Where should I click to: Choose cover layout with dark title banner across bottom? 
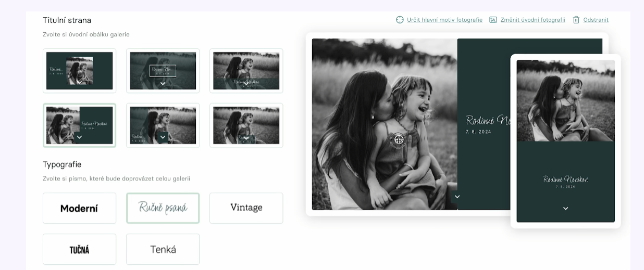246,71
